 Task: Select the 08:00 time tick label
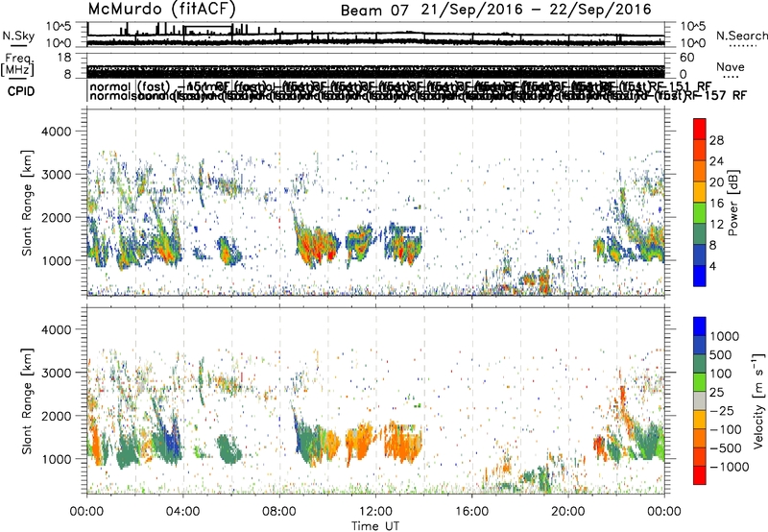(x=279, y=512)
